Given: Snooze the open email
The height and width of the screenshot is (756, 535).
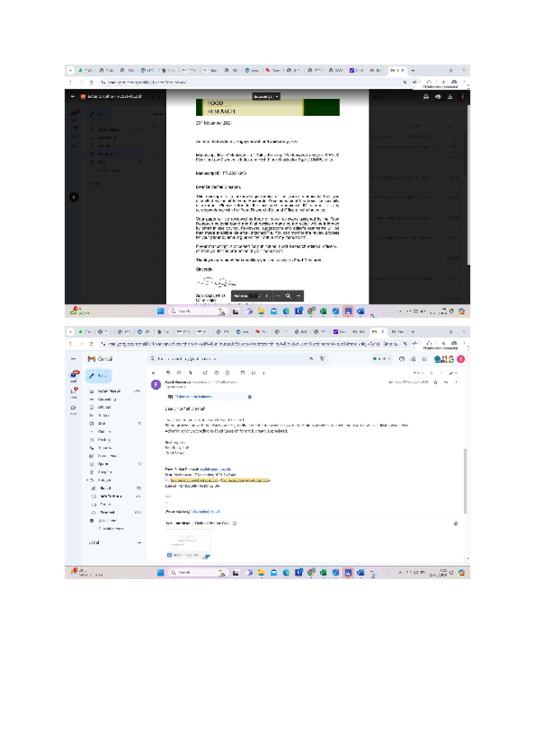Looking at the screenshot, I should point(216,373).
